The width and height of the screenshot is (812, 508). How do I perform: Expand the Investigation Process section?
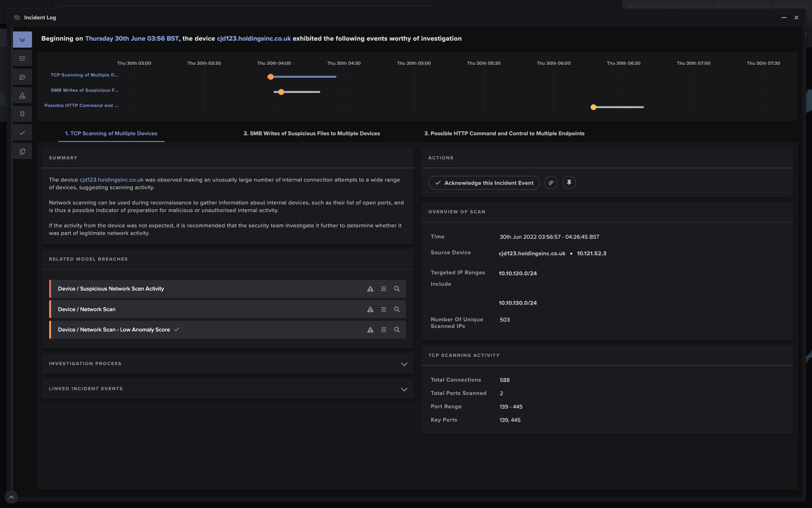click(x=404, y=364)
